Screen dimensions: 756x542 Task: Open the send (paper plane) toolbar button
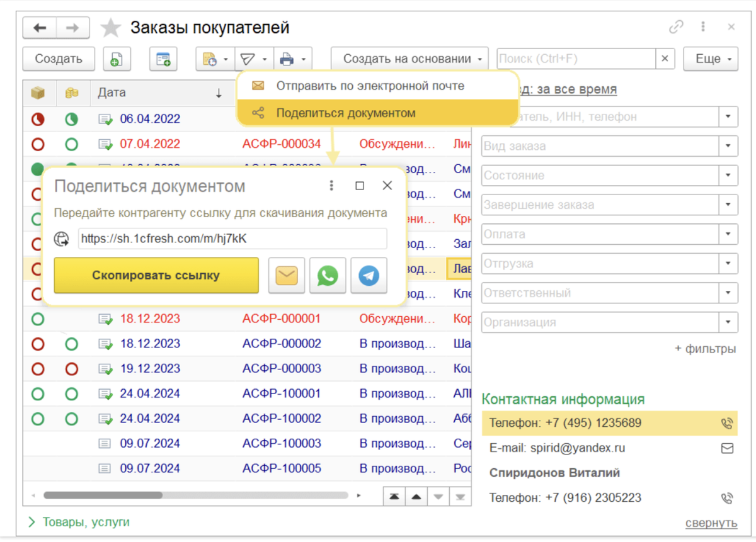click(248, 59)
